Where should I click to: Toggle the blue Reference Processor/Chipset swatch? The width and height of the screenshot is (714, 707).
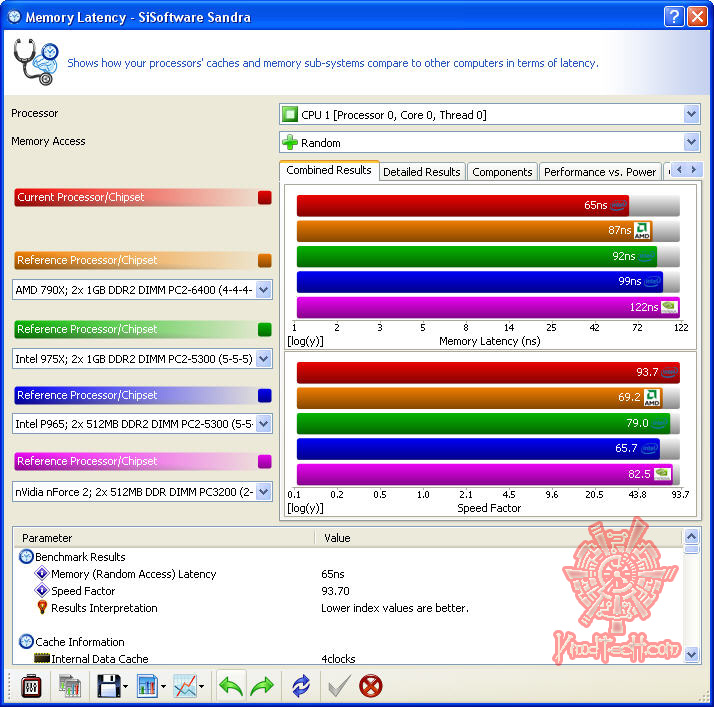click(265, 395)
